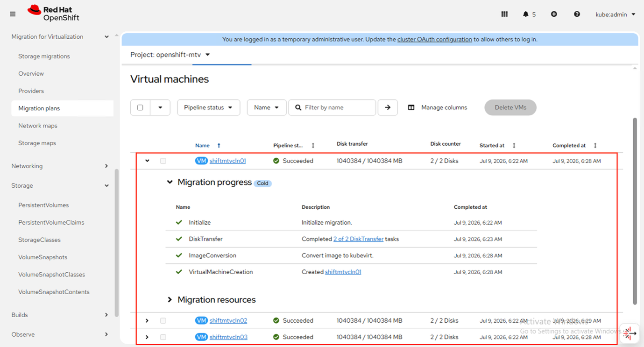The image size is (644, 347).
Task: Expand the shiftmtvcln02 row details
Action: tap(147, 320)
